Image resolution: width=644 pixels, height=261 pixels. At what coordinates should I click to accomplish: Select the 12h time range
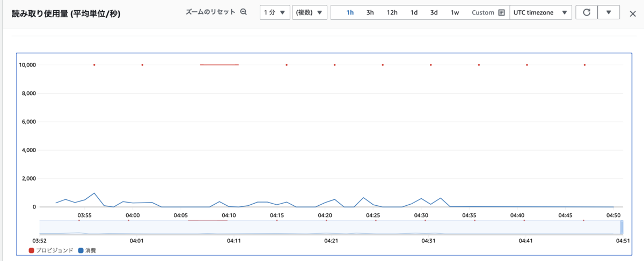click(392, 12)
